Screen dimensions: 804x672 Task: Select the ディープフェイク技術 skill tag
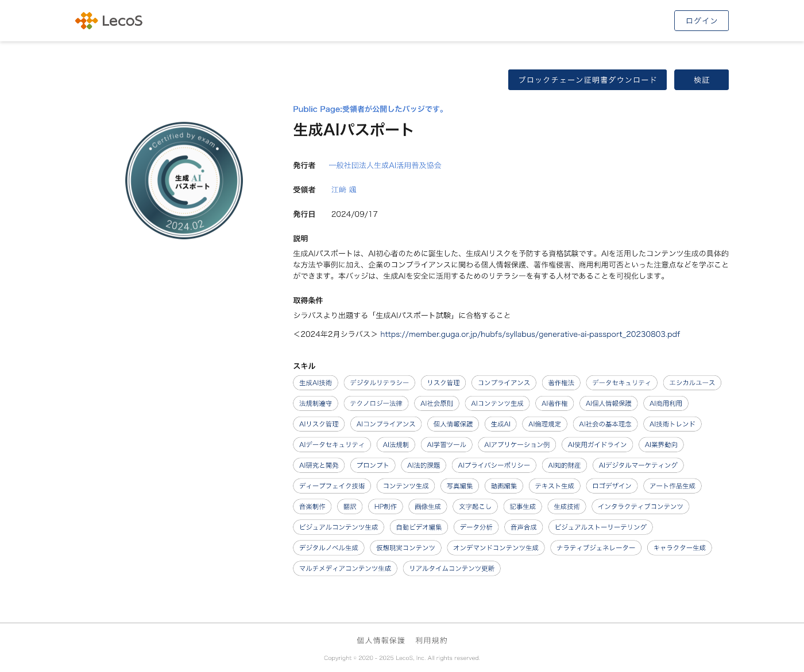tap(332, 486)
